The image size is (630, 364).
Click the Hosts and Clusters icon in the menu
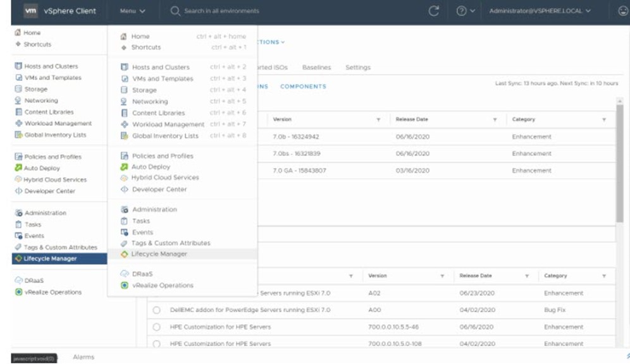[x=125, y=67]
